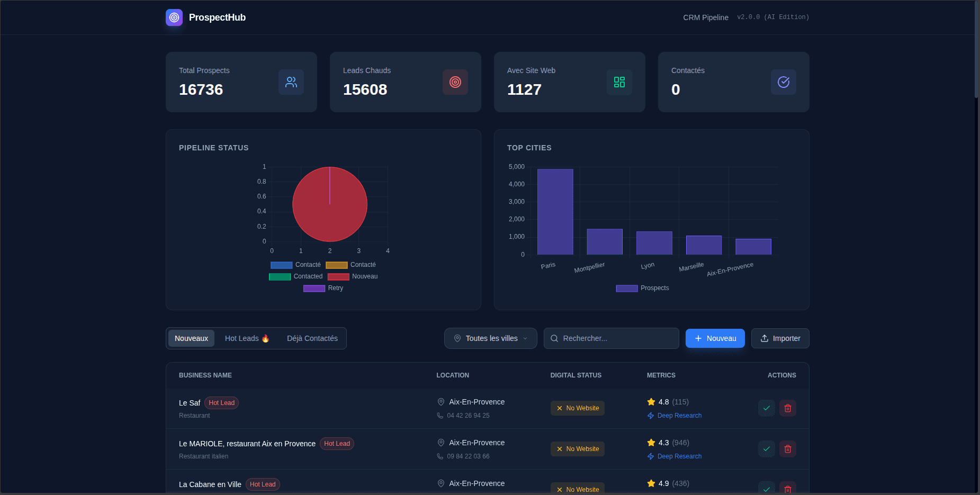Click the magnifying glass icon in search bar

point(554,338)
